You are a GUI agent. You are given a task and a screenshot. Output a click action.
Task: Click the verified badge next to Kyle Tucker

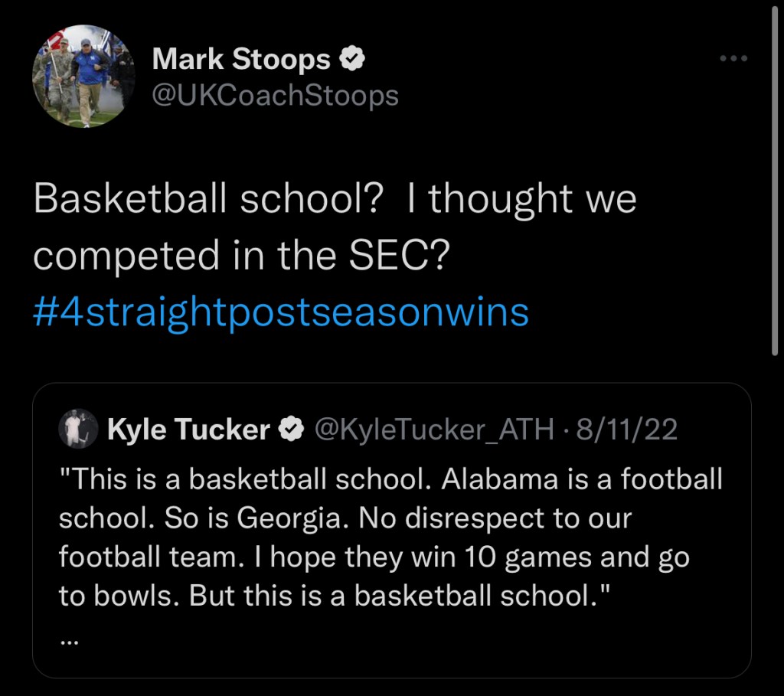click(x=292, y=430)
